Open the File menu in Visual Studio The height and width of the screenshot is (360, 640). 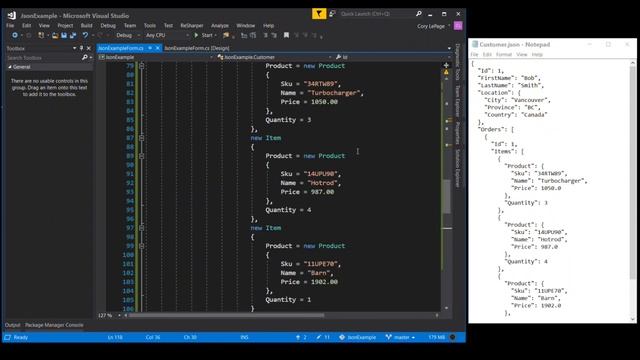[x=10, y=25]
